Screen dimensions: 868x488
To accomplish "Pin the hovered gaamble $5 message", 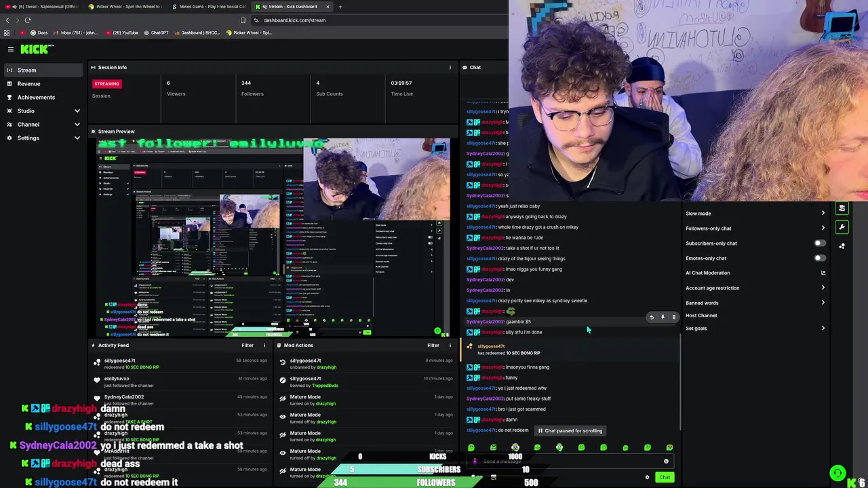I will pos(663,317).
